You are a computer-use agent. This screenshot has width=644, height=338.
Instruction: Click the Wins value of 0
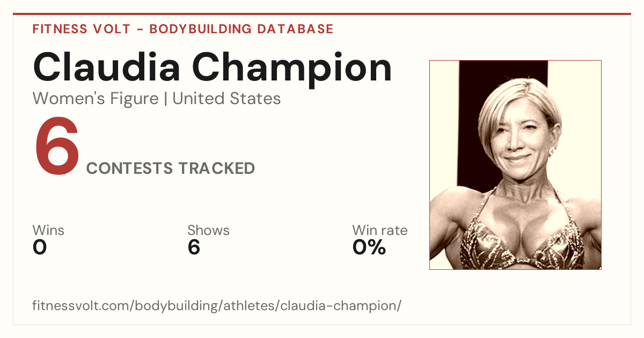coord(40,247)
